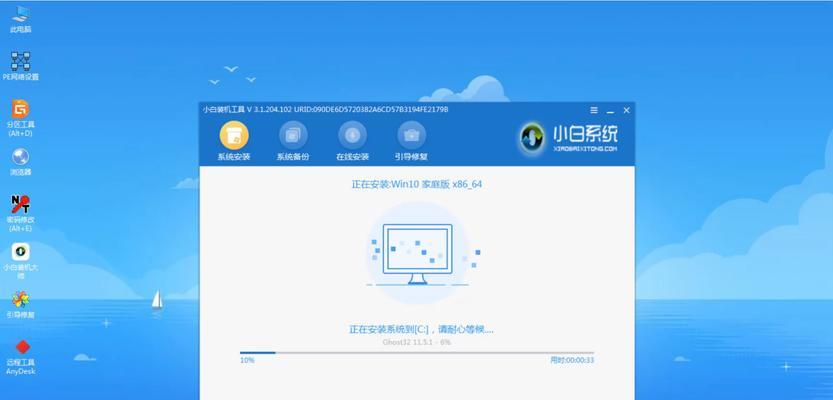Open 远程工具 AnyDesk desktop icon
Image resolution: width=833 pixels, height=400 pixels.
point(20,357)
